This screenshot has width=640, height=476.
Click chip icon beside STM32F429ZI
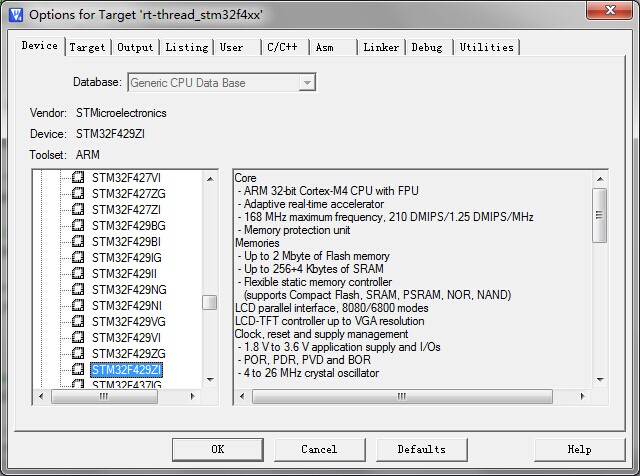78,369
